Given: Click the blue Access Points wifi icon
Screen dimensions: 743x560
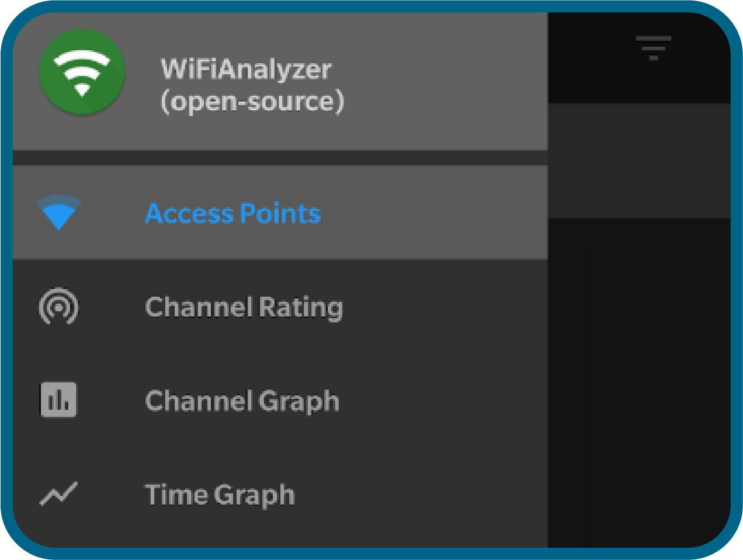Looking at the screenshot, I should 58,213.
